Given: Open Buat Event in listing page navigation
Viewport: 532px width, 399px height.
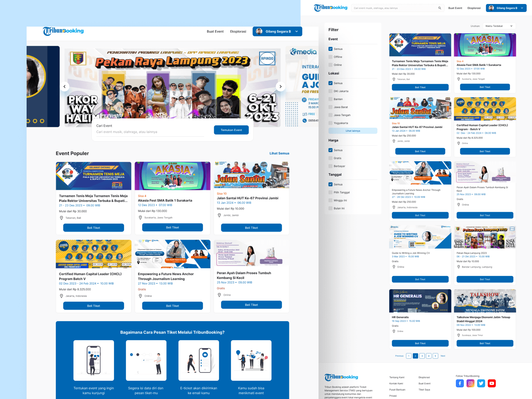Looking at the screenshot, I should (x=455, y=8).
